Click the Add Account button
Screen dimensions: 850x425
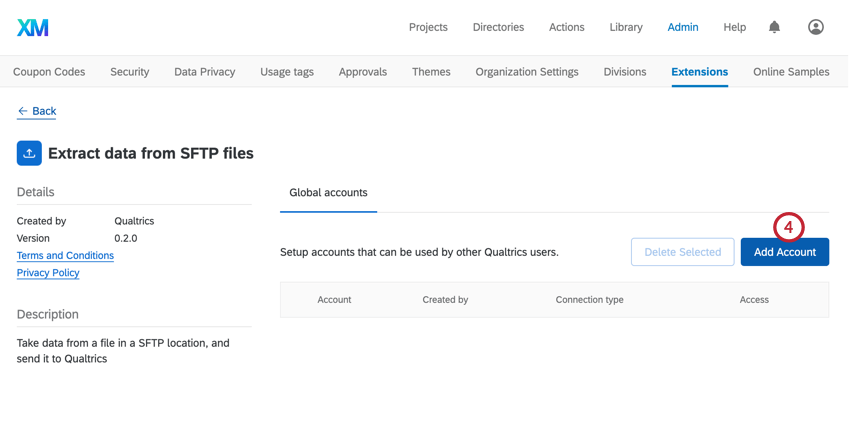pyautogui.click(x=784, y=252)
